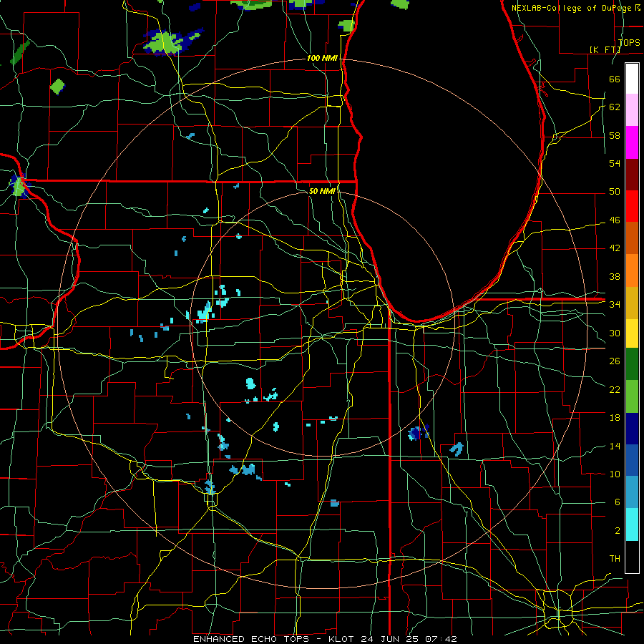Click the magenta legend swatch

(632, 142)
